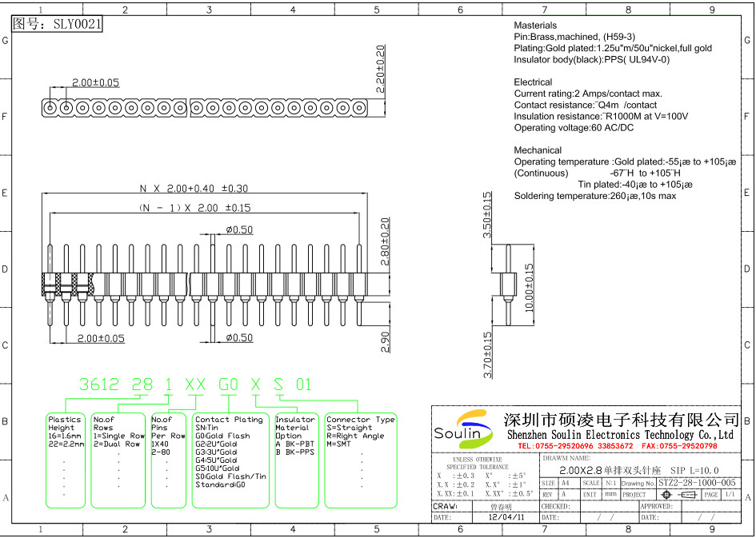
Task: Click the 'G0:Gold Flash' plating option
Action: point(222,436)
